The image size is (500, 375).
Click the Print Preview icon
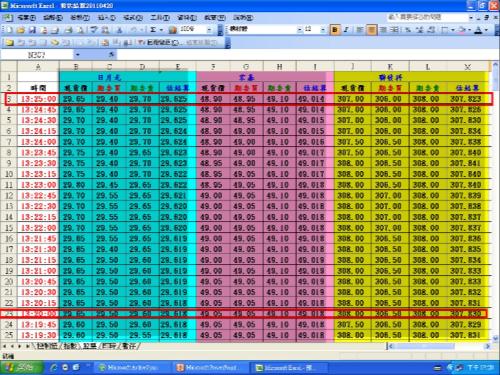tap(80, 30)
